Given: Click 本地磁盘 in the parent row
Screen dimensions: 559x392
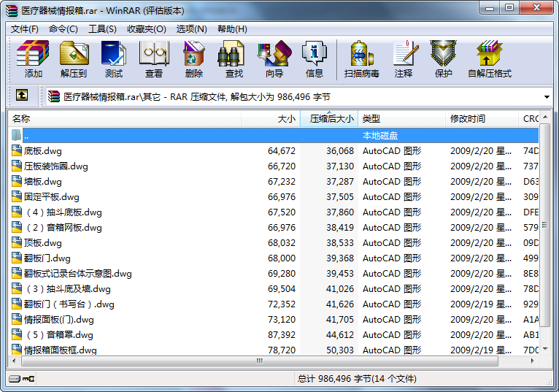Looking at the screenshot, I should point(380,136).
